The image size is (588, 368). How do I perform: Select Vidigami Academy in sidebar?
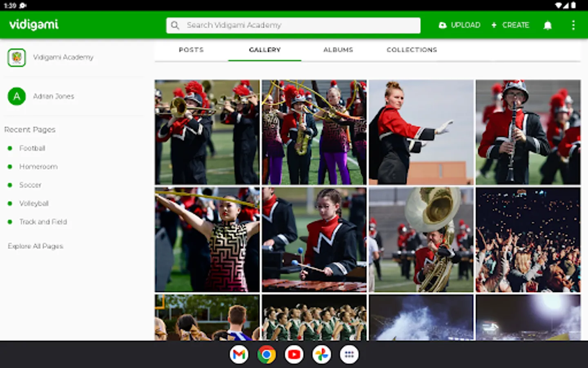(x=63, y=57)
